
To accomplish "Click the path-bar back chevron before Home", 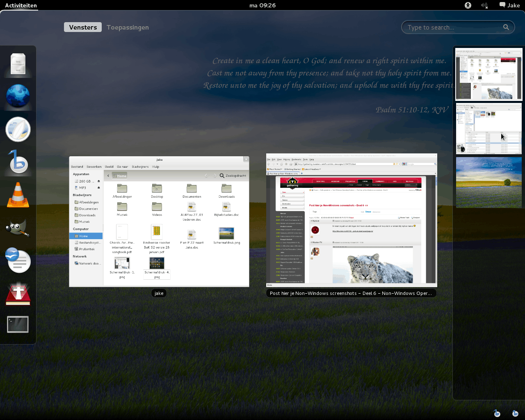I will (x=108, y=176).
